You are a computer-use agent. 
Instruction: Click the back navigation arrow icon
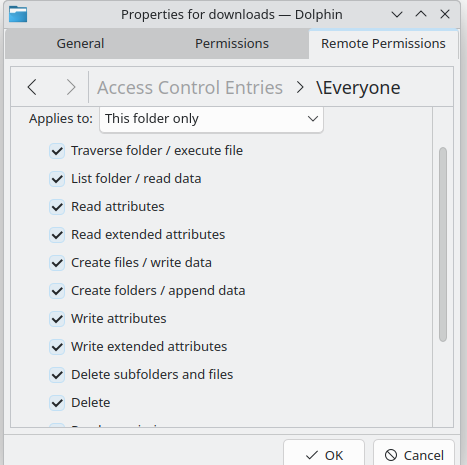pyautogui.click(x=32, y=87)
